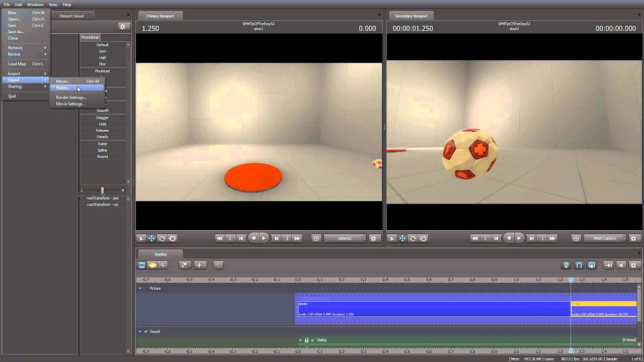Choose Render Settings... in Export submenu
Image resolution: width=644 pixels, height=362 pixels.
coord(77,98)
